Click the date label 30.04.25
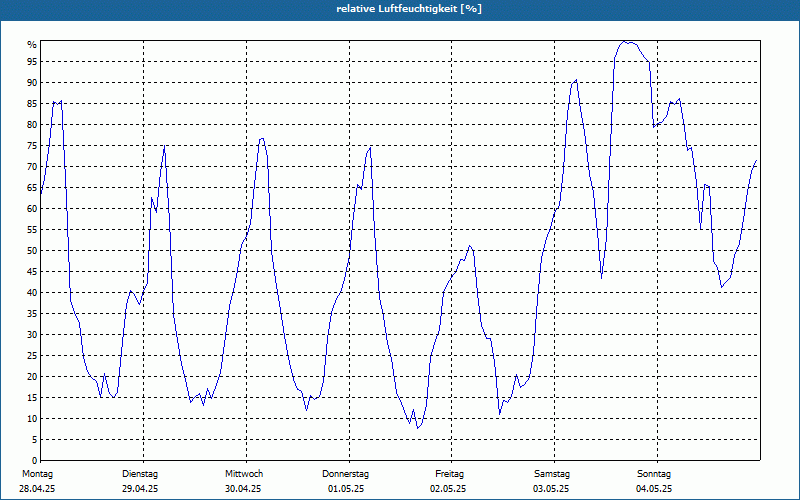Image resolution: width=800 pixels, height=500 pixels. click(x=243, y=489)
